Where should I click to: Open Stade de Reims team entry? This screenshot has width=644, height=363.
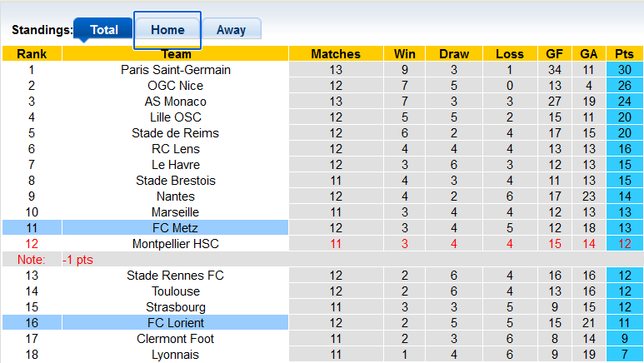[x=175, y=133]
